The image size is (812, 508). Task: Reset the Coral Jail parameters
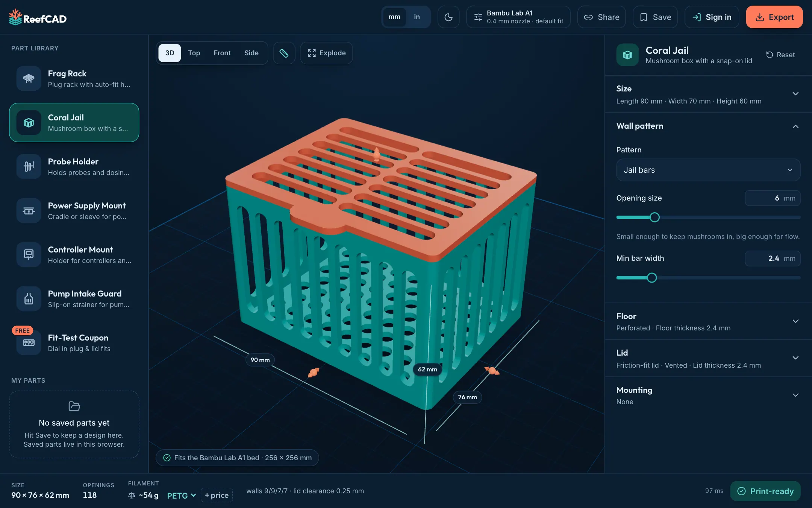780,55
